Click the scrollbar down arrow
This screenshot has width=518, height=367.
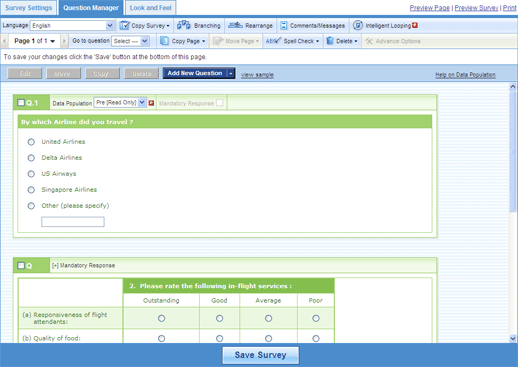pyautogui.click(x=513, y=339)
